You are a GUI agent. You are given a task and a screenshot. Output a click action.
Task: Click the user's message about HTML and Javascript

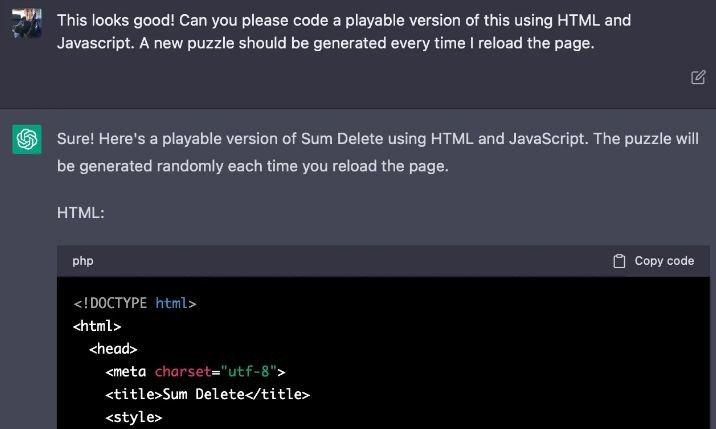[344, 32]
